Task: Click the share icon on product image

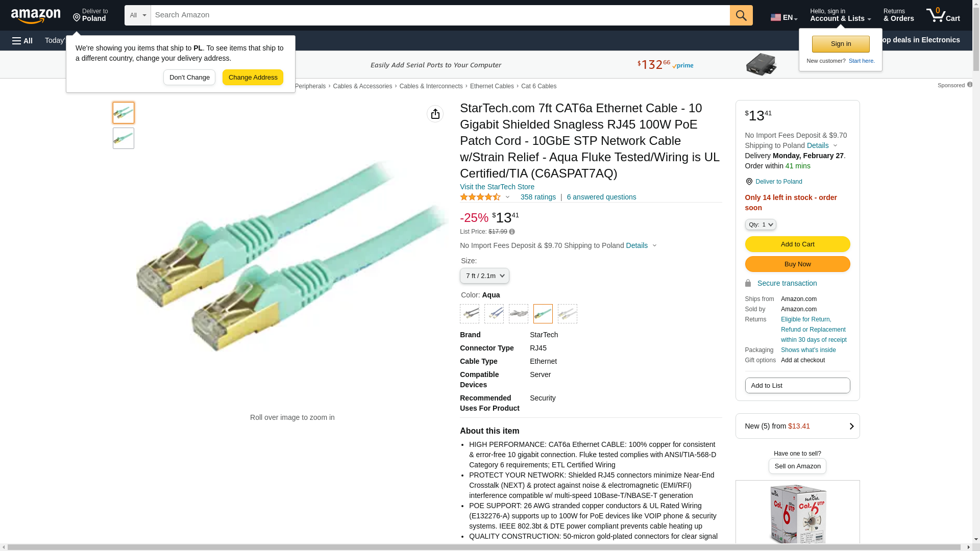Action: (x=435, y=114)
